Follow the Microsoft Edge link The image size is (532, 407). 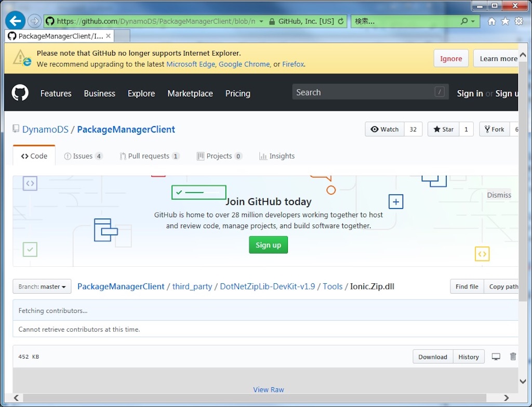[191, 64]
